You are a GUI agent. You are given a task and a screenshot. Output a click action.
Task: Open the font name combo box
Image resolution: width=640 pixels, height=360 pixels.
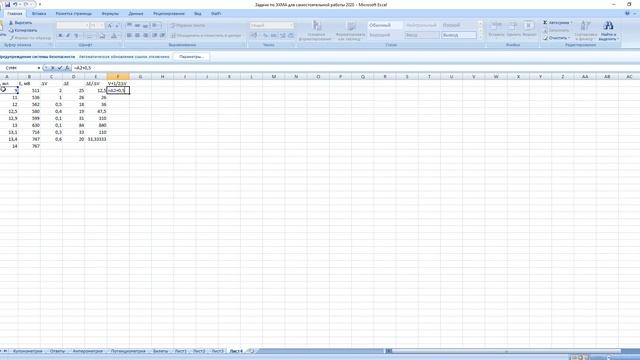coord(73,25)
